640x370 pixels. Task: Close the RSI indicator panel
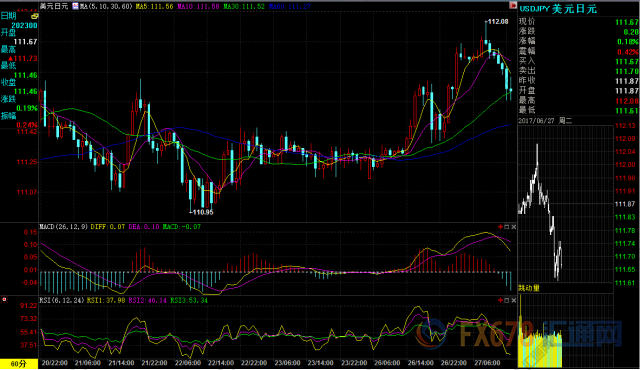[513, 300]
